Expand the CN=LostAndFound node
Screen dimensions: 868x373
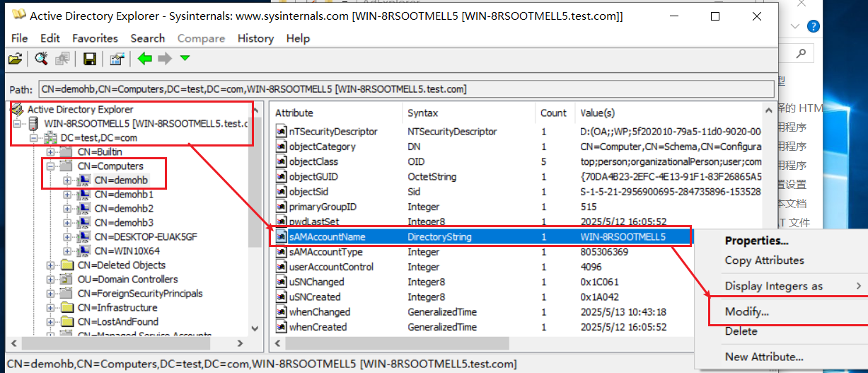50,322
